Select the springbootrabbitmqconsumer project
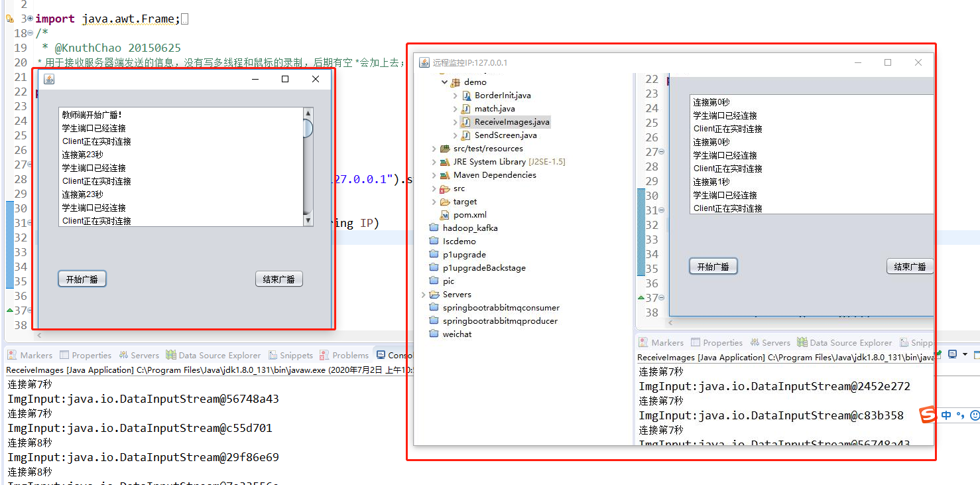This screenshot has height=485, width=980. pyautogui.click(x=501, y=308)
